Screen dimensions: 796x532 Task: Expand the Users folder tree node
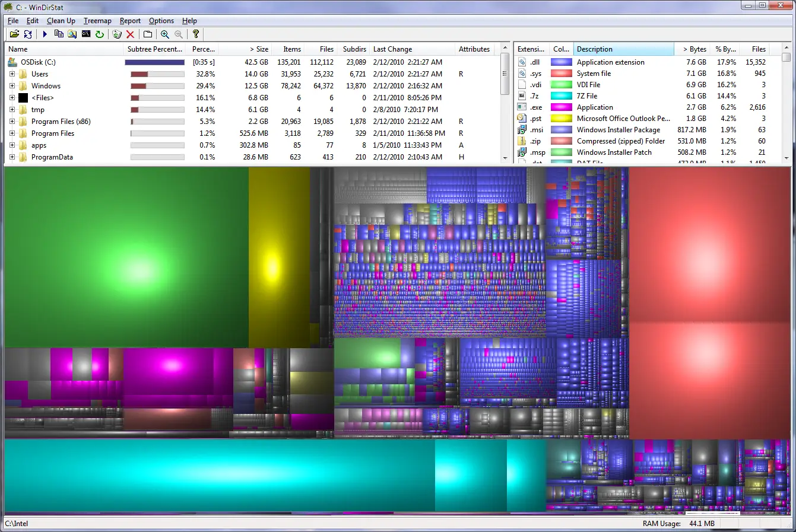[x=12, y=74]
